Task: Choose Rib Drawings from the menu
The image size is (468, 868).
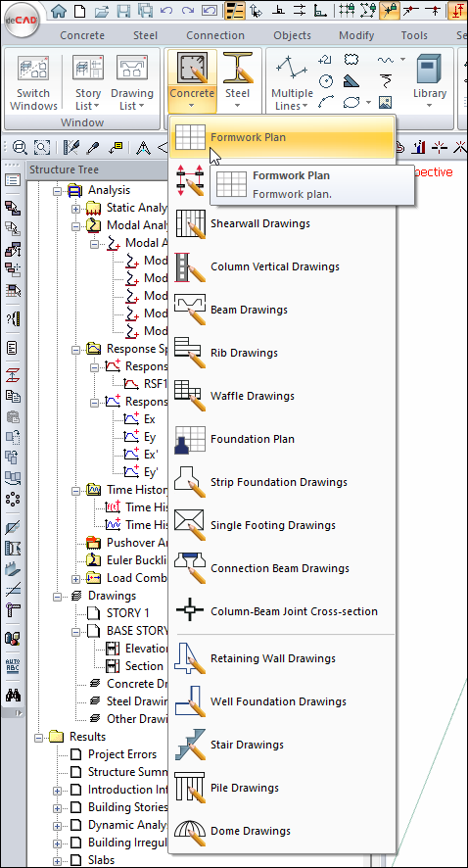Action: [x=282, y=354]
